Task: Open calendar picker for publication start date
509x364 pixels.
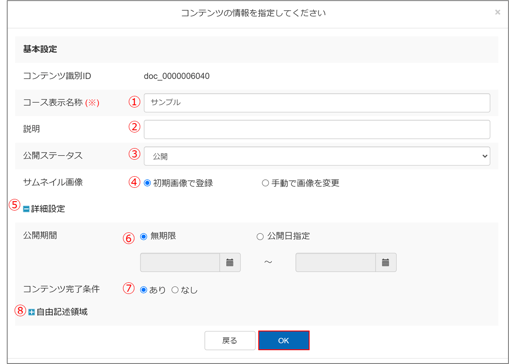Action: point(230,262)
